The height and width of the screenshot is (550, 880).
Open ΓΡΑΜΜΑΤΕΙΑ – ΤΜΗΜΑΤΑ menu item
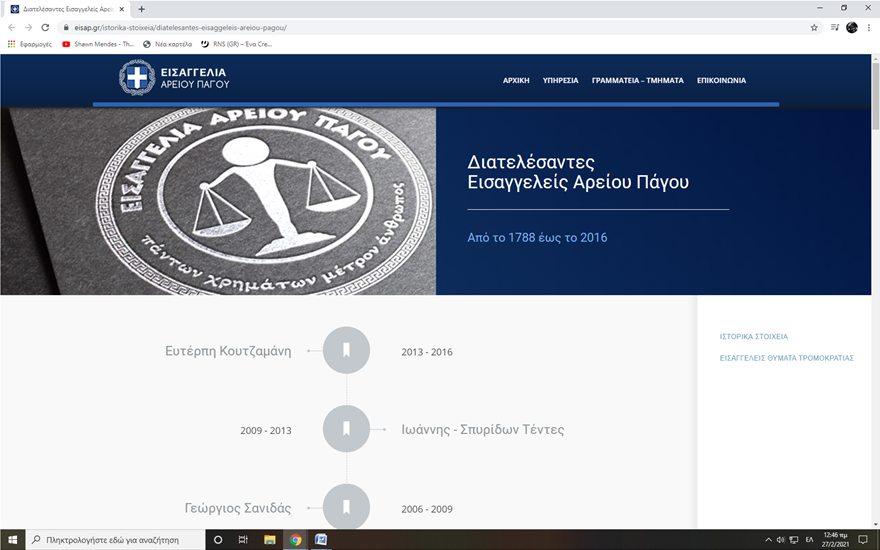coord(638,80)
